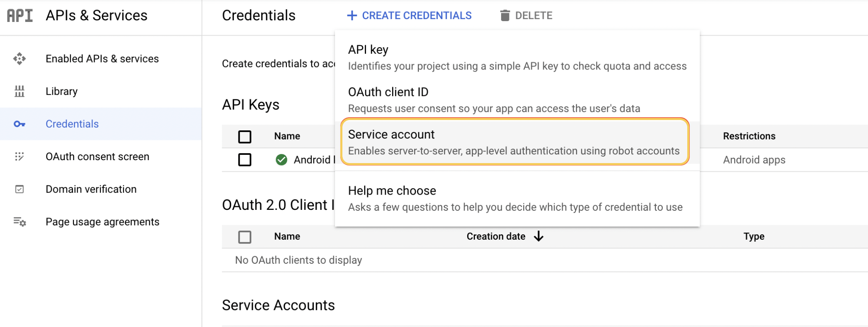Click the Library shelf icon
868x327 pixels.
[19, 91]
